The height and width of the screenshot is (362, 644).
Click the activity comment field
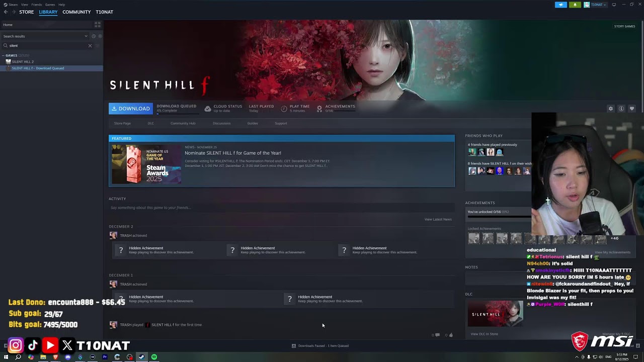tap(281, 208)
